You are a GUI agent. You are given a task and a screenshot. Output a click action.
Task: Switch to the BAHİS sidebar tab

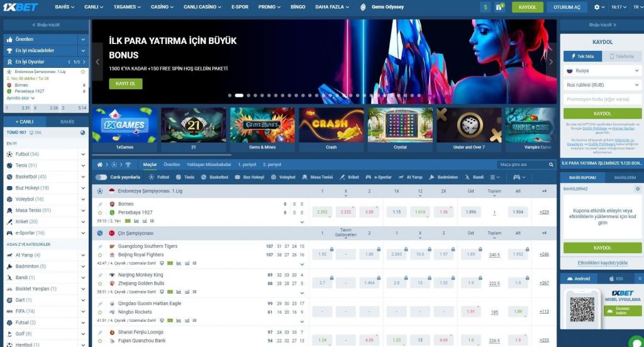(67, 121)
